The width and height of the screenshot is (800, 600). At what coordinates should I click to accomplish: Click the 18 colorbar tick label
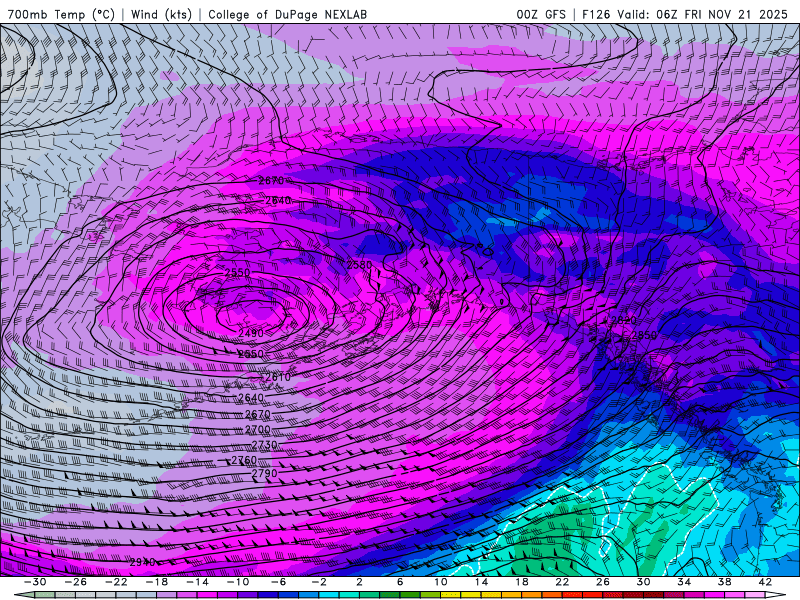point(521,582)
